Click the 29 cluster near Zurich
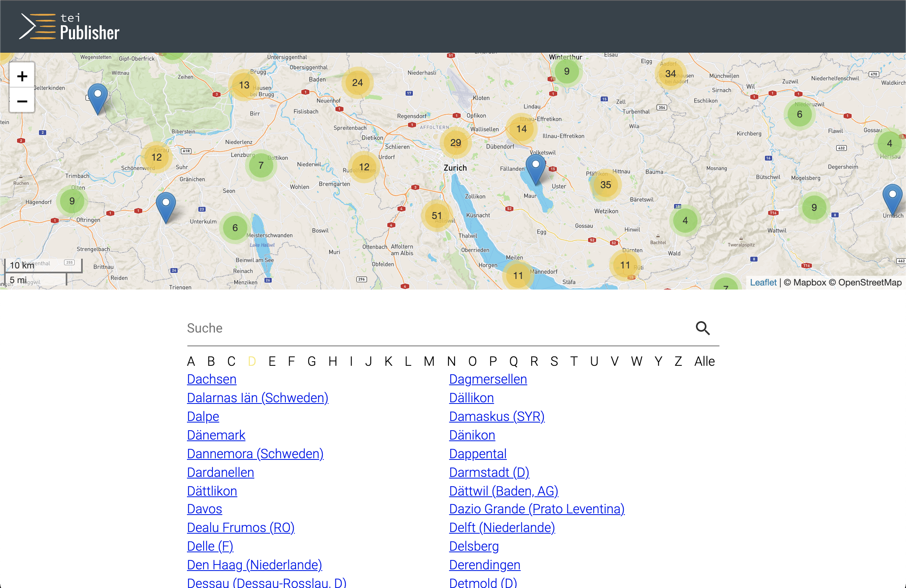906x588 pixels. pyautogui.click(x=456, y=143)
